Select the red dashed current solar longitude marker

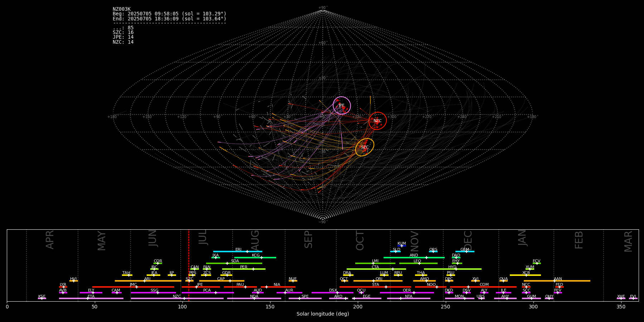(189, 265)
